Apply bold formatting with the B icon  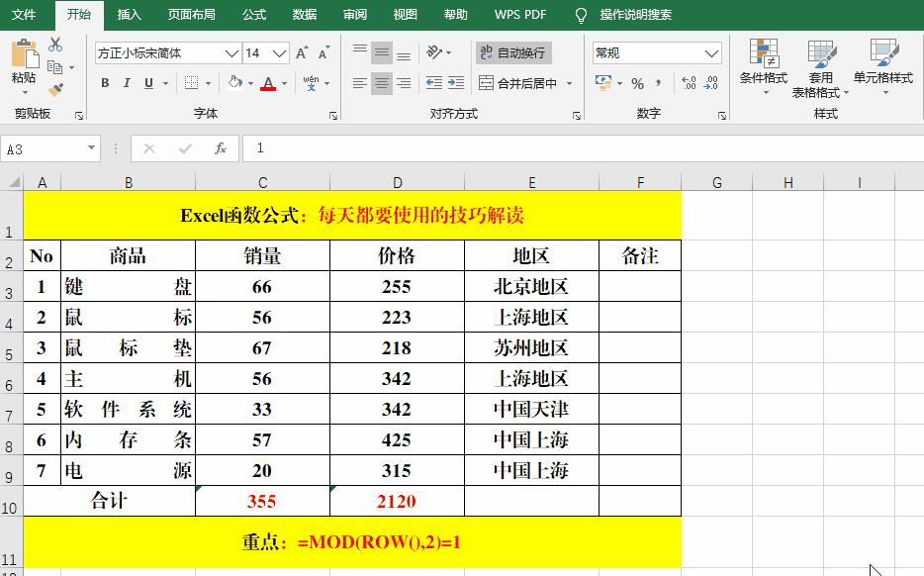[105, 83]
